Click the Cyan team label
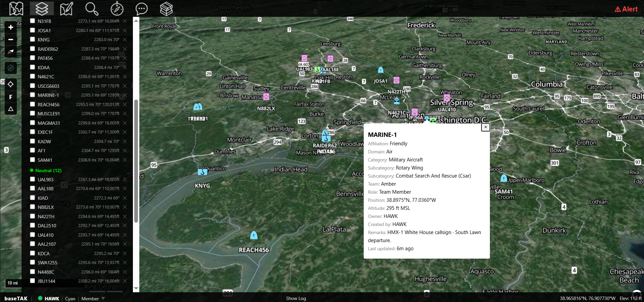This screenshot has height=302, width=644. coord(70,298)
